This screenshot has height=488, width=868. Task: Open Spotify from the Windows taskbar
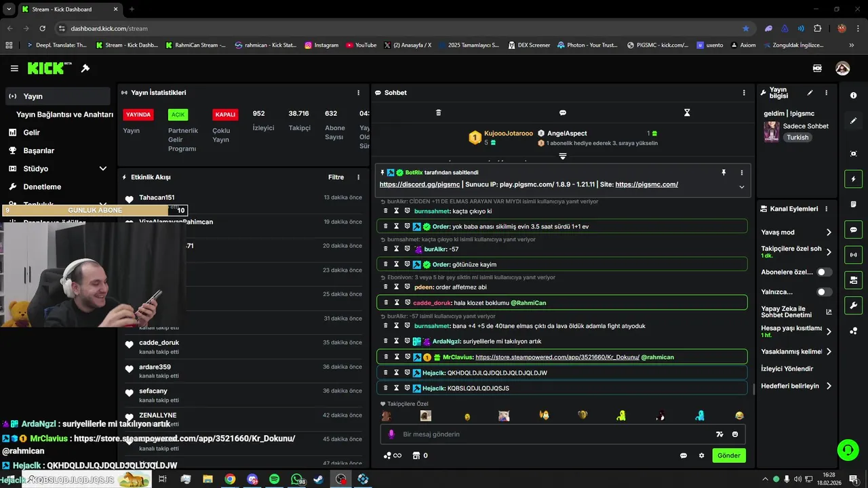tap(274, 479)
